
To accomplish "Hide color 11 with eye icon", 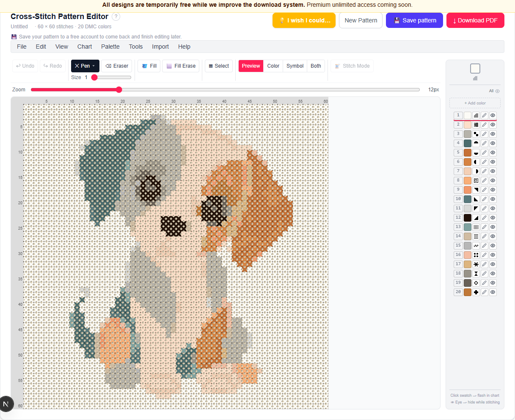I will (493, 209).
